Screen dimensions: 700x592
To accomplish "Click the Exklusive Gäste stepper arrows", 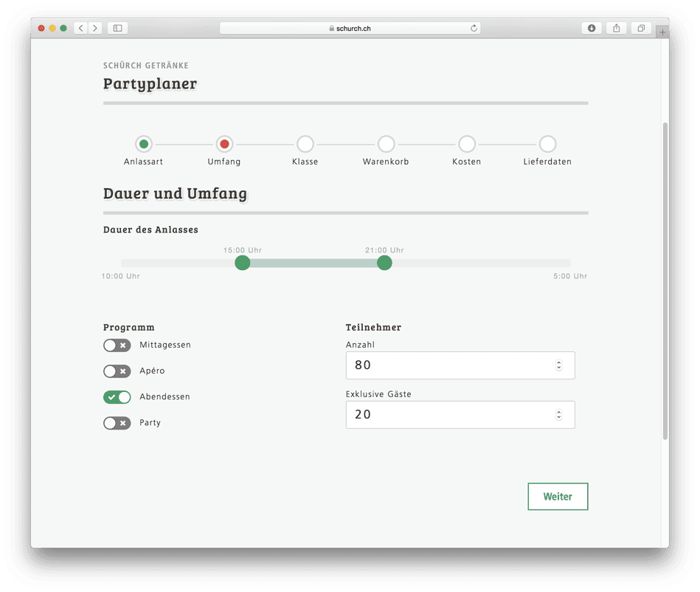I will [x=558, y=415].
